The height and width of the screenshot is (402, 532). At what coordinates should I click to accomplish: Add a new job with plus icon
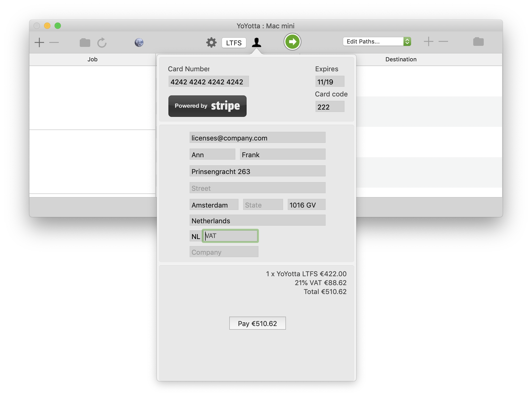(39, 42)
